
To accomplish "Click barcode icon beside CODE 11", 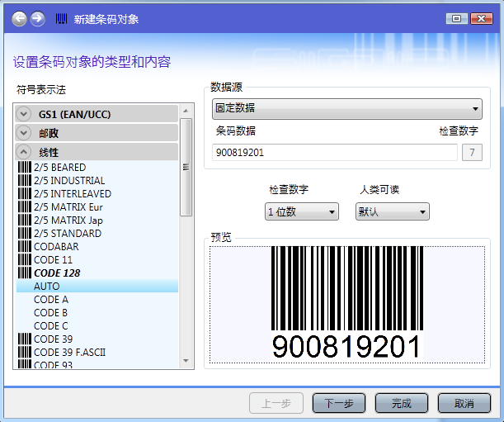I will point(25,260).
